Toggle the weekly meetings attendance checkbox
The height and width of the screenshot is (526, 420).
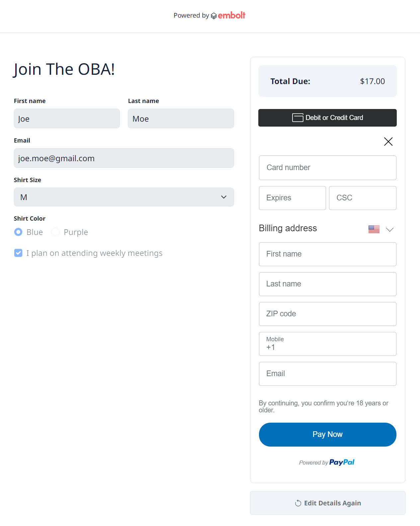[18, 253]
